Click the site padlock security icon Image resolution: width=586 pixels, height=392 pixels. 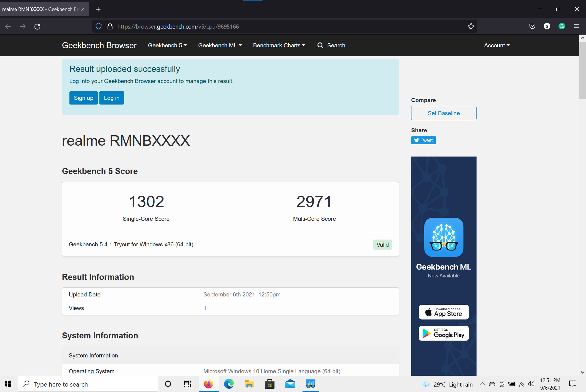coord(110,26)
